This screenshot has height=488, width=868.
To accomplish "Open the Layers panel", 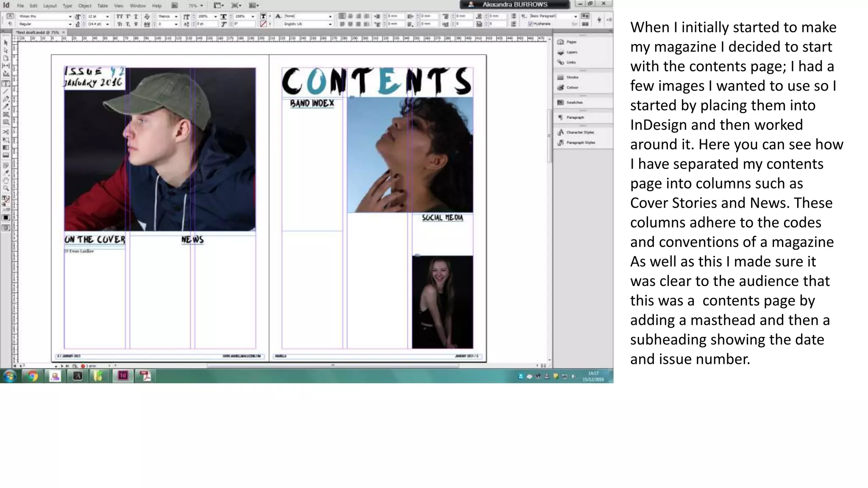I will tap(568, 52).
